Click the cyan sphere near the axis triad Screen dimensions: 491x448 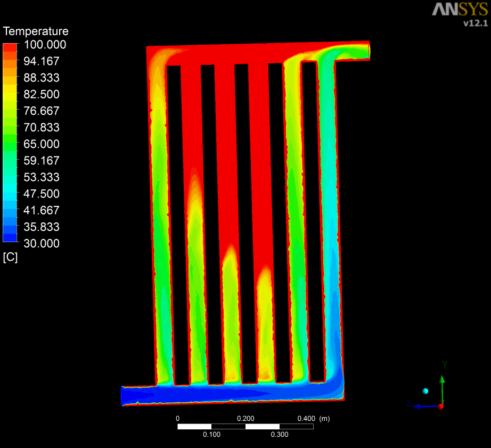425,391
